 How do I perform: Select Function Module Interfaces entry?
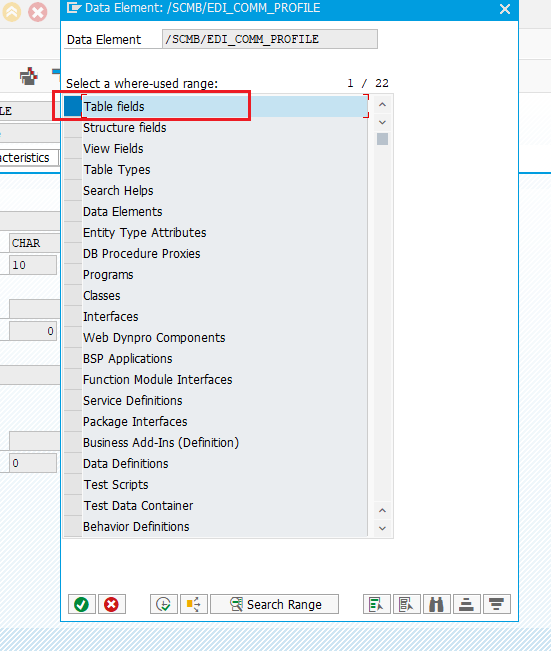[157, 379]
